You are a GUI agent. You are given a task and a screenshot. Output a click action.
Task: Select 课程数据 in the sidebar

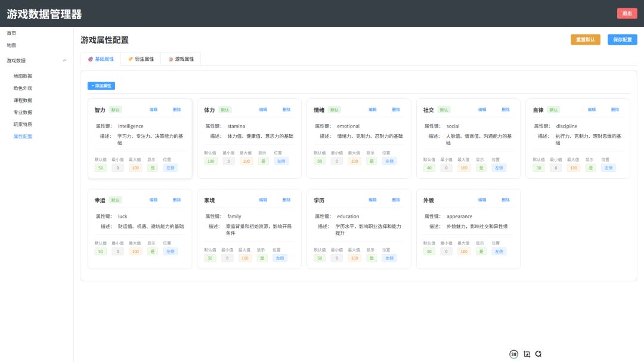coord(23,100)
